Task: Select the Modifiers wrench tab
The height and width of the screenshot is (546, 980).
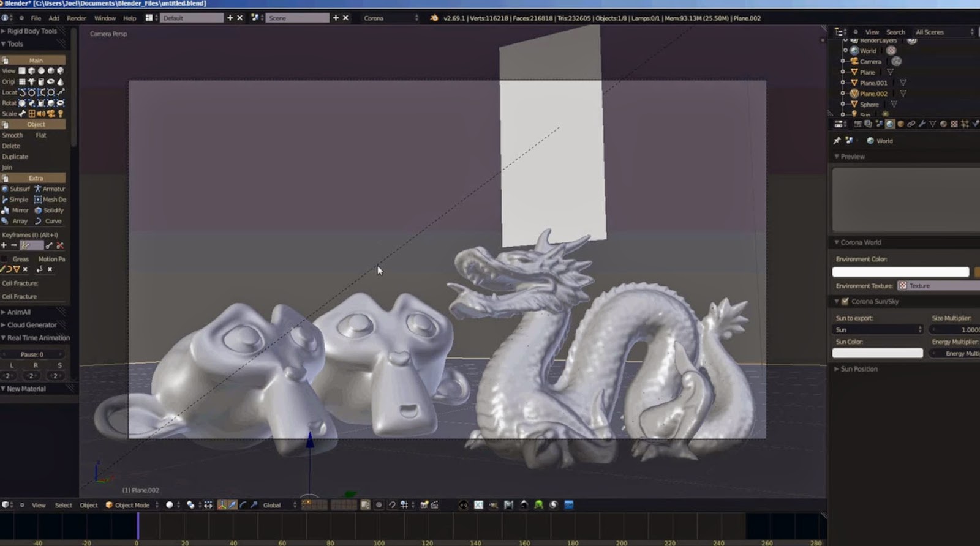Action: point(922,124)
